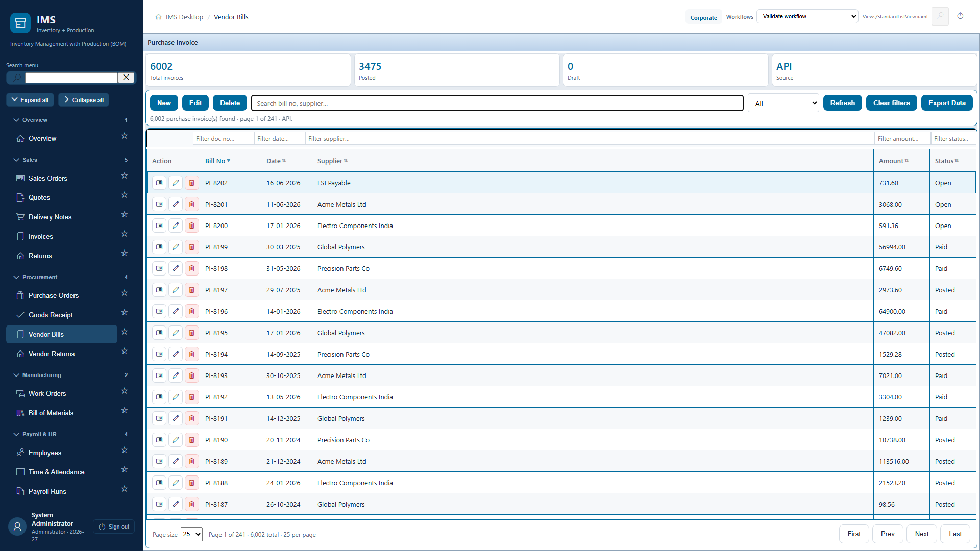This screenshot has width=980, height=551.
Task: Star the Purchase Orders item
Action: [x=124, y=293]
